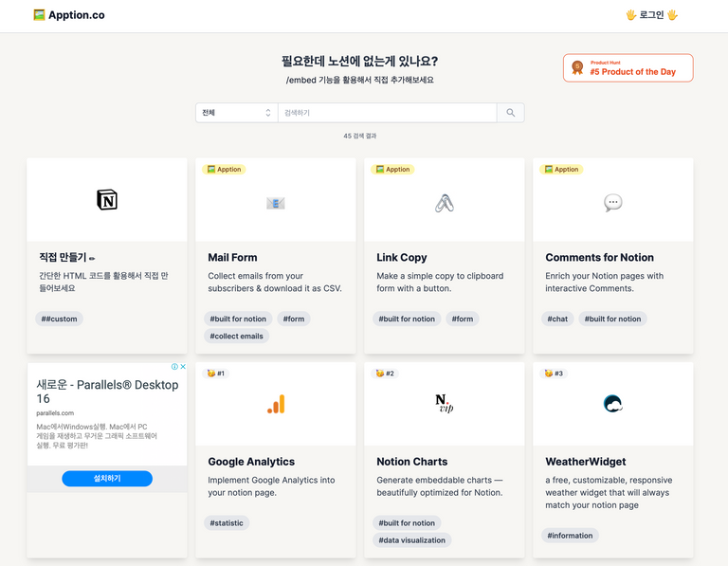Click the Comments for Notion speech bubble icon
This screenshot has width=728, height=566.
613,203
